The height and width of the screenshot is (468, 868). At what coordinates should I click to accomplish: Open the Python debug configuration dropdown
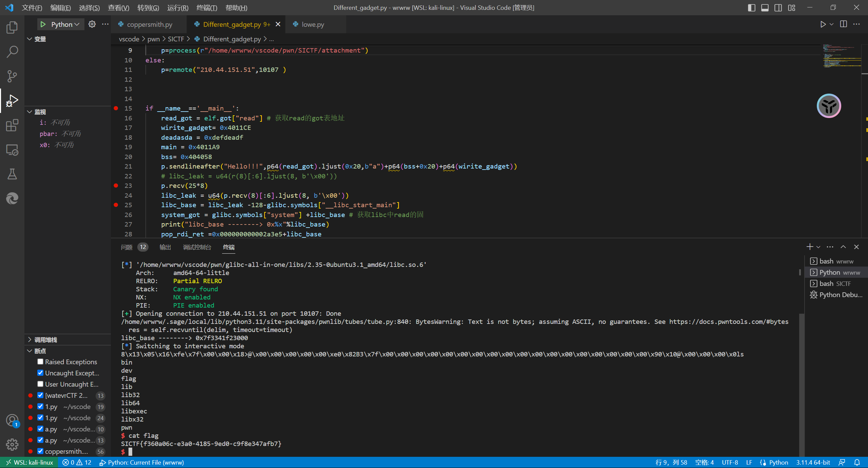click(x=65, y=24)
